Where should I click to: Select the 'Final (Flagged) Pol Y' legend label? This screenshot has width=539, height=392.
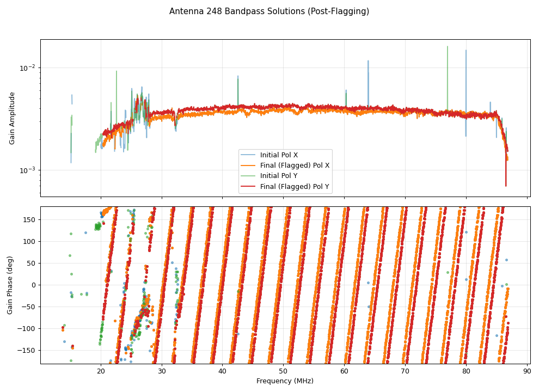click(295, 187)
